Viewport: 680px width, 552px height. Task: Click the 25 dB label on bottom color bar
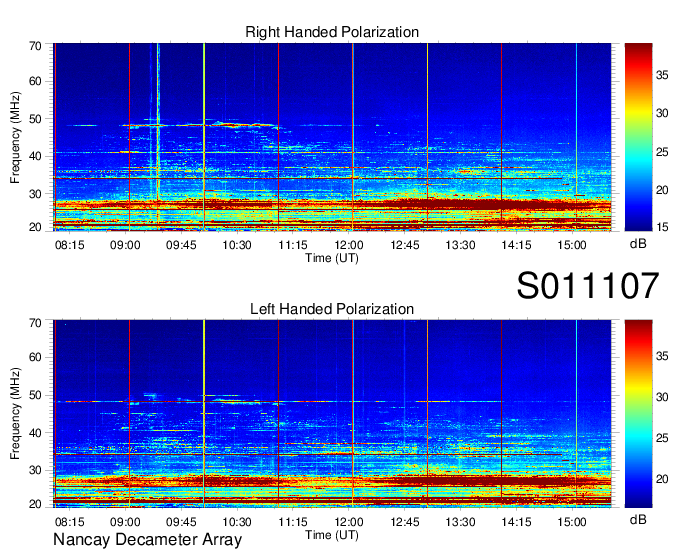[662, 438]
